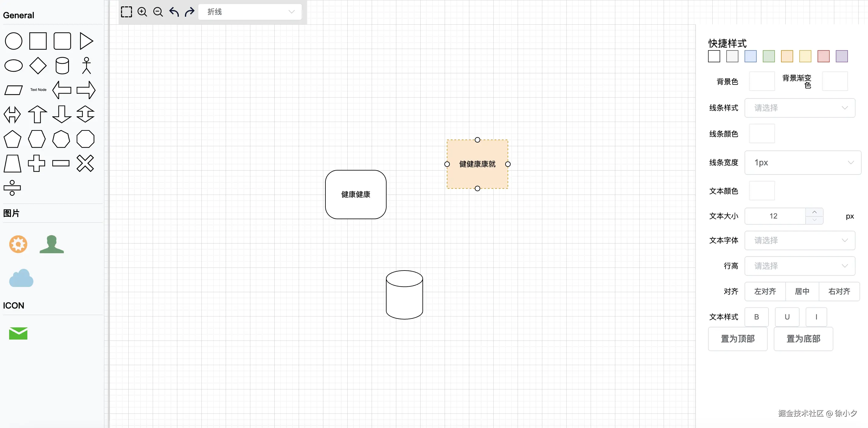Click the zoom in magnifier icon
The height and width of the screenshot is (428, 868).
142,12
